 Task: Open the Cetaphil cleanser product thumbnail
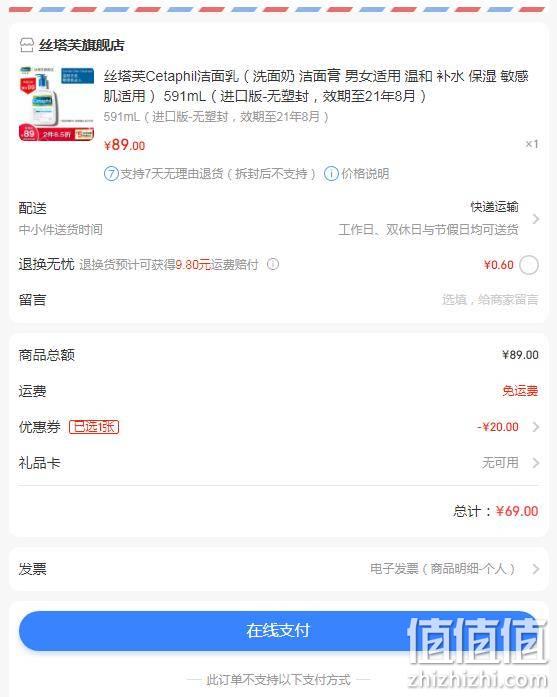tap(56, 104)
